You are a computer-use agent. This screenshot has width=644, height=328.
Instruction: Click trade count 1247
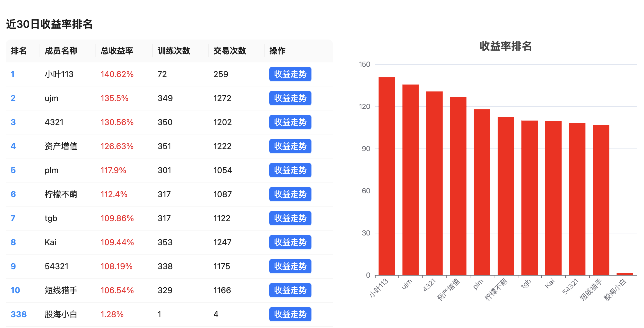[222, 242]
